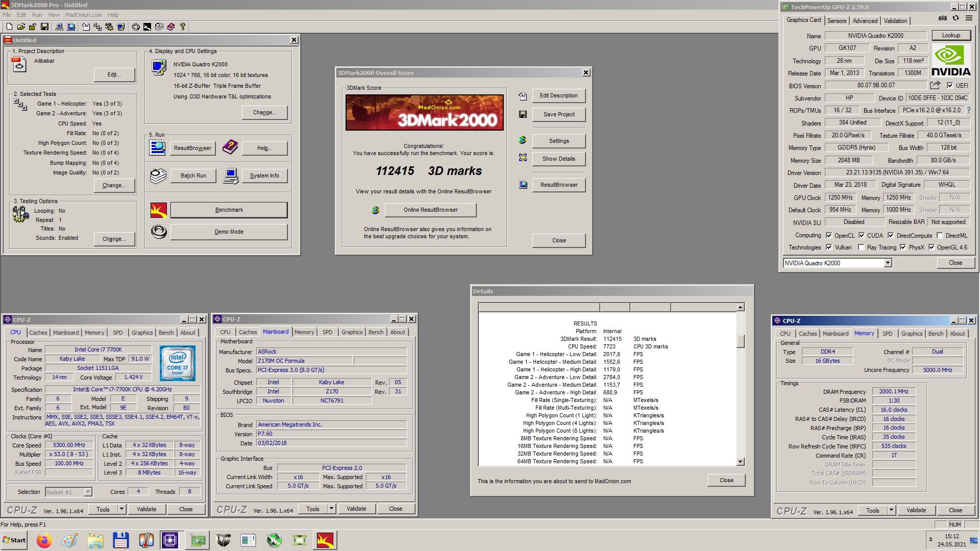Open the GPU selector dropdown in GPU-Z
980x551 pixels.
[888, 263]
